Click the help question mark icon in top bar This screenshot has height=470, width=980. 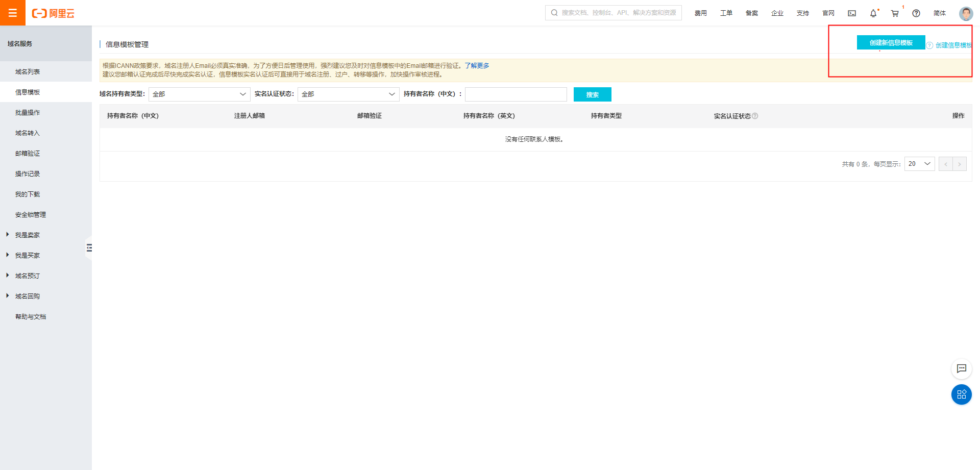(916, 13)
